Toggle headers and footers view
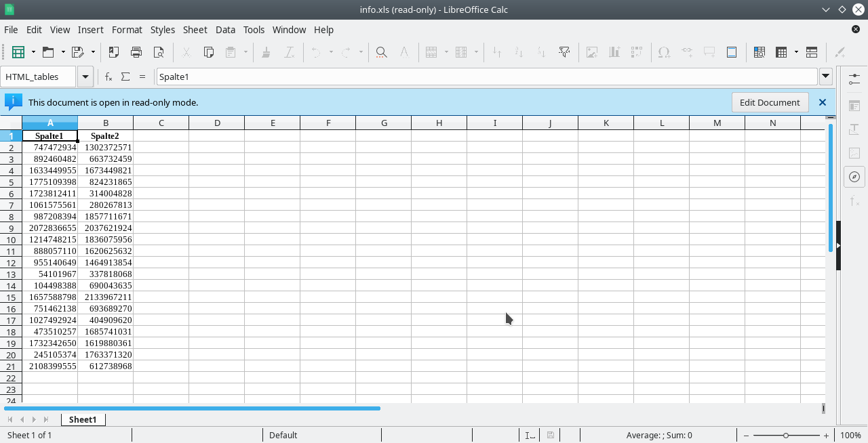 [x=731, y=52]
